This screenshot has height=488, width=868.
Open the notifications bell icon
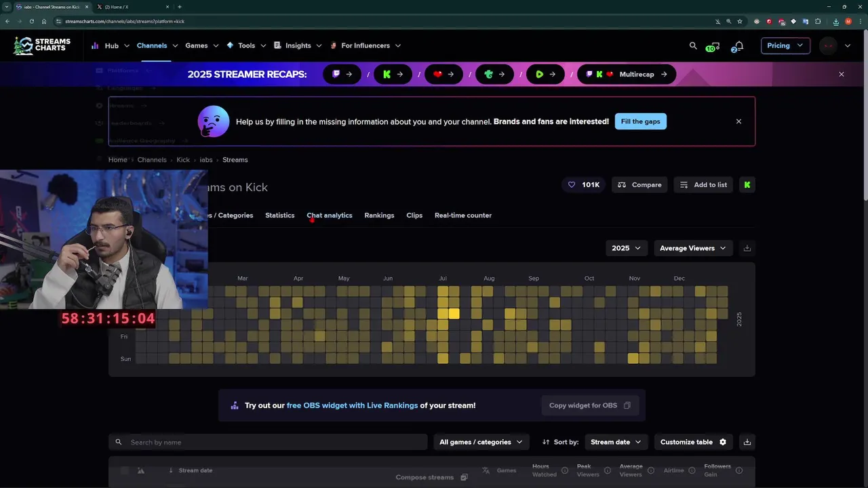(738, 46)
